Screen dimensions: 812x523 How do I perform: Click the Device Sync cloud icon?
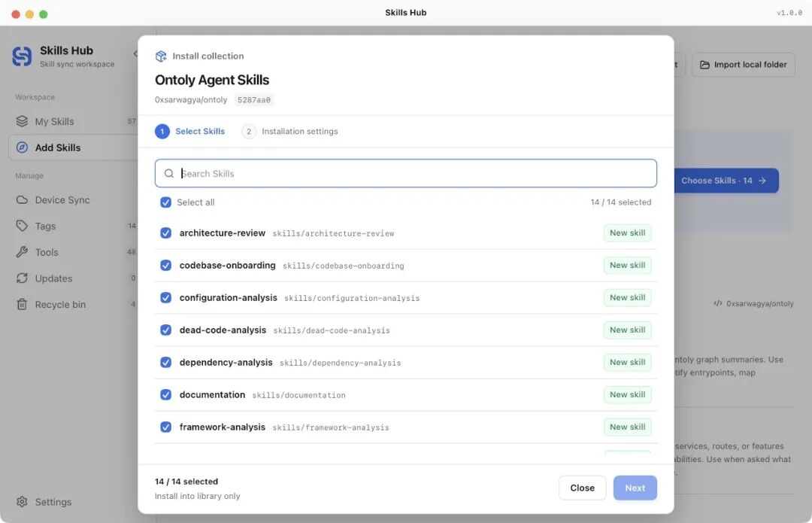(22, 199)
